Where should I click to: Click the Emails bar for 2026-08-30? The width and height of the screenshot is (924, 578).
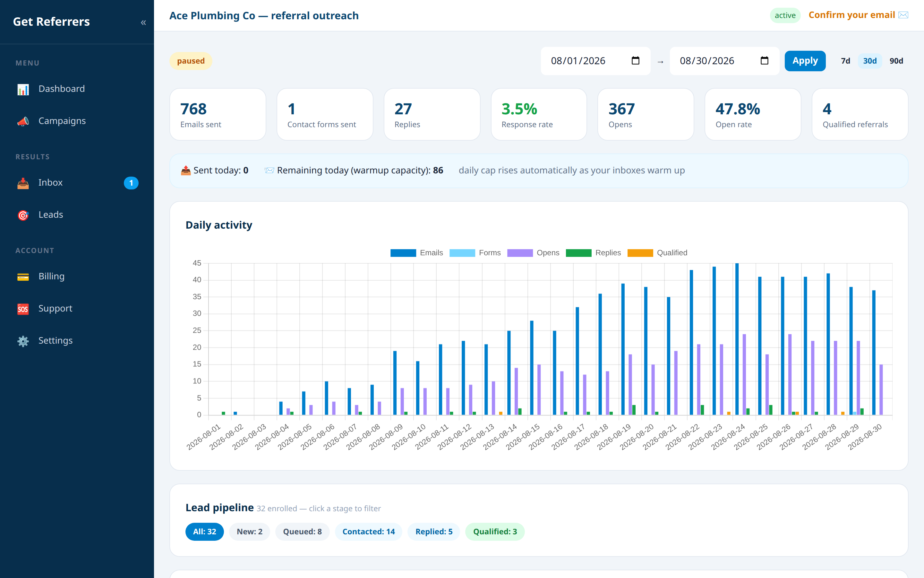pyautogui.click(x=874, y=353)
